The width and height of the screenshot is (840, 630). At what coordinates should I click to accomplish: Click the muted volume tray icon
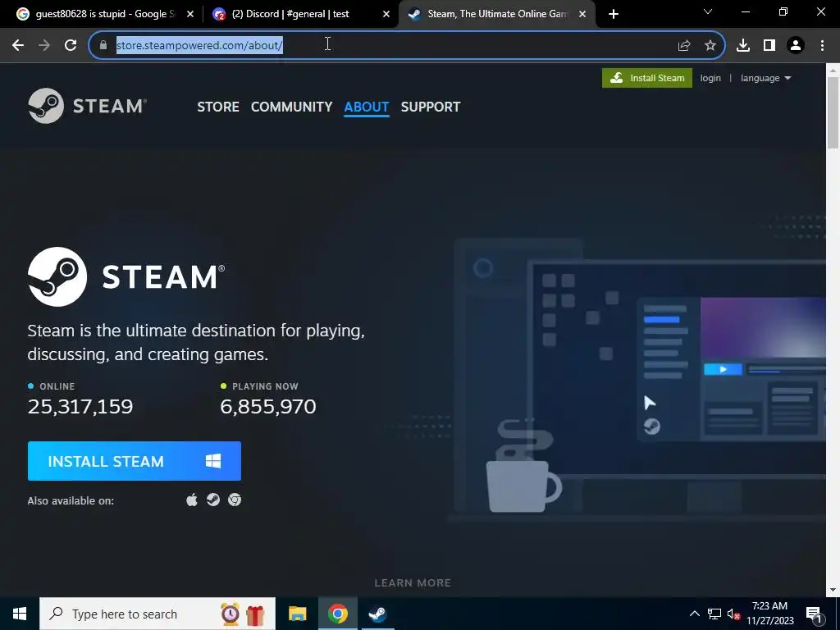[733, 614]
